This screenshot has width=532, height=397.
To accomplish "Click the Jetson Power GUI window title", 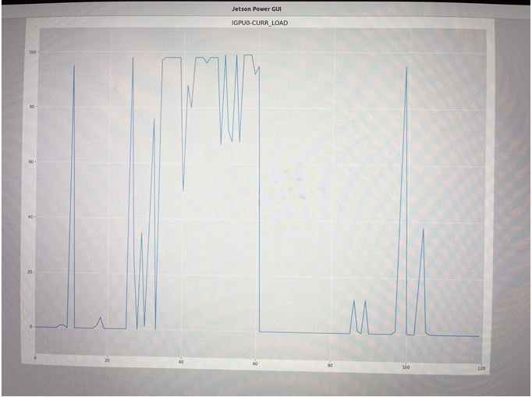I will [257, 9].
